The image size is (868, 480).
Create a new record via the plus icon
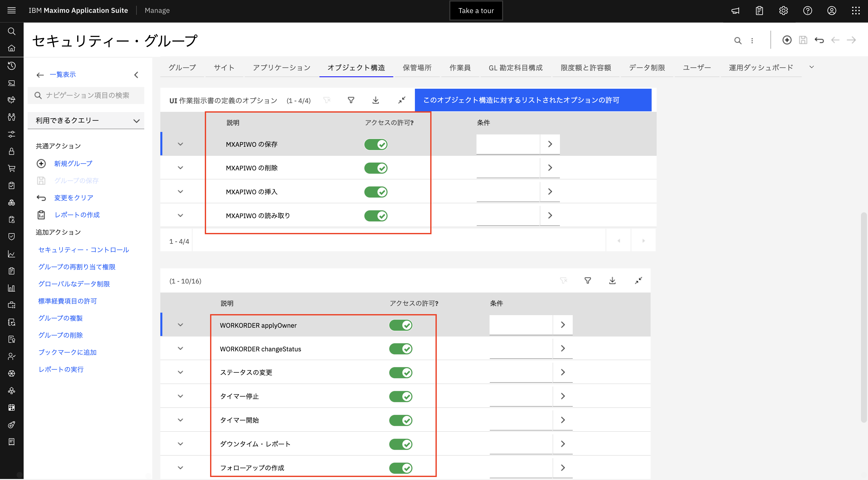[x=787, y=40]
